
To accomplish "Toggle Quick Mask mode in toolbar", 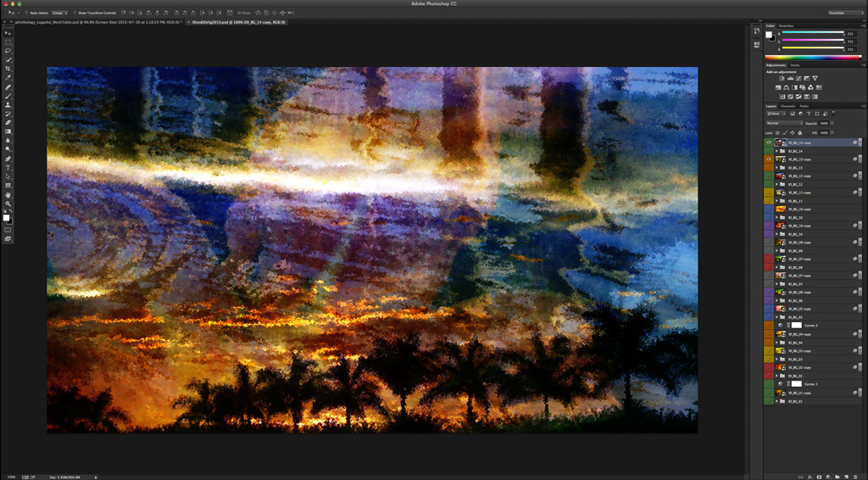I will point(8,230).
